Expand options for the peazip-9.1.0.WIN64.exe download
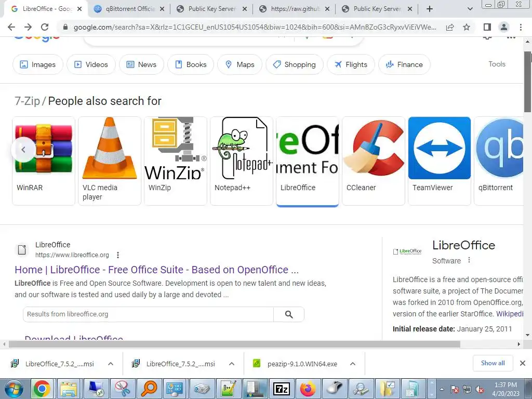This screenshot has width=532, height=399. [353, 364]
